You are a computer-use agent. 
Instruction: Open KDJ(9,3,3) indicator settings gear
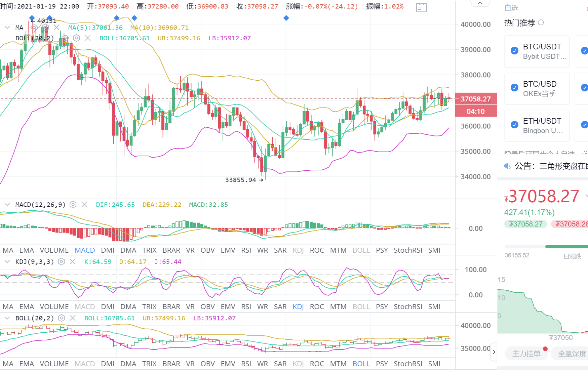click(x=61, y=261)
